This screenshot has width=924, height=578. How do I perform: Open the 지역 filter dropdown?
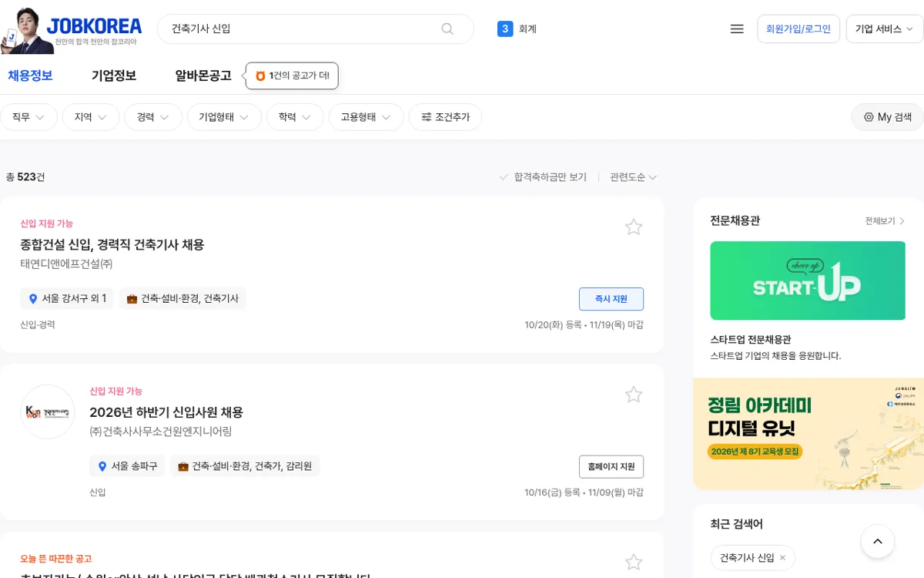coord(91,117)
